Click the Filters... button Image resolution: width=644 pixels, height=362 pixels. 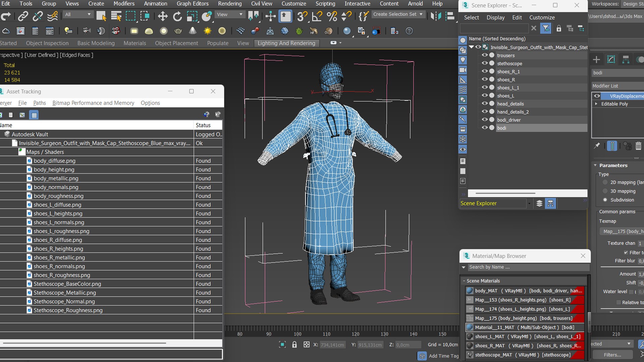pos(612,355)
